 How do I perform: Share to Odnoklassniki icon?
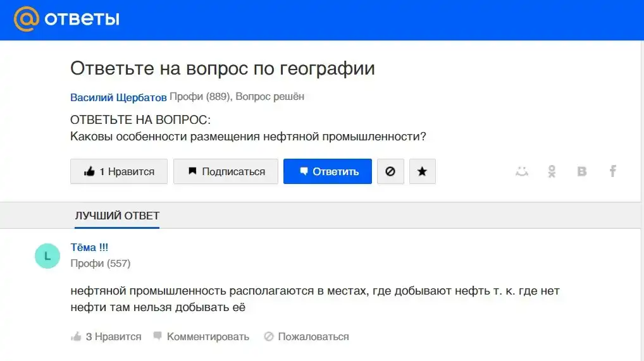click(552, 171)
